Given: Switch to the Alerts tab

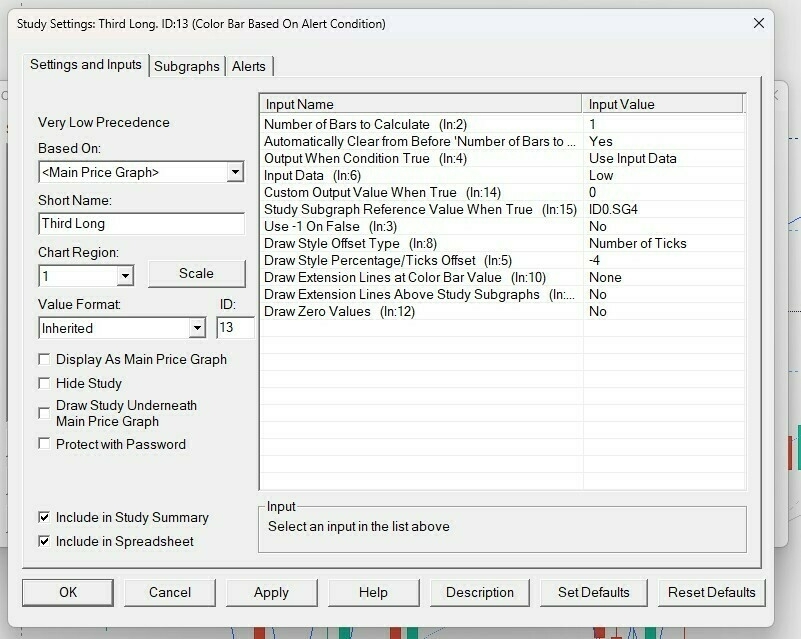Looking at the screenshot, I should (x=248, y=66).
